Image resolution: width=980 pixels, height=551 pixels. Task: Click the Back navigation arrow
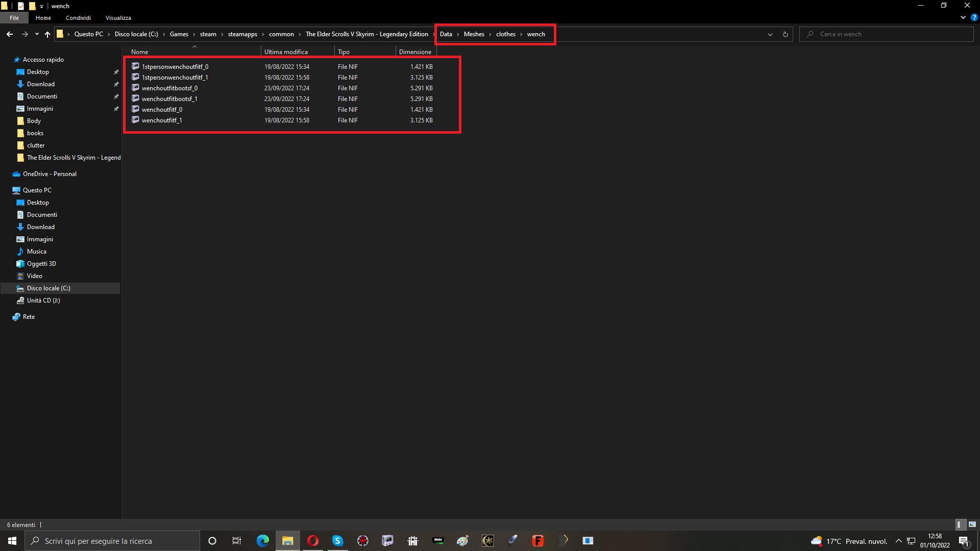pyautogui.click(x=10, y=34)
